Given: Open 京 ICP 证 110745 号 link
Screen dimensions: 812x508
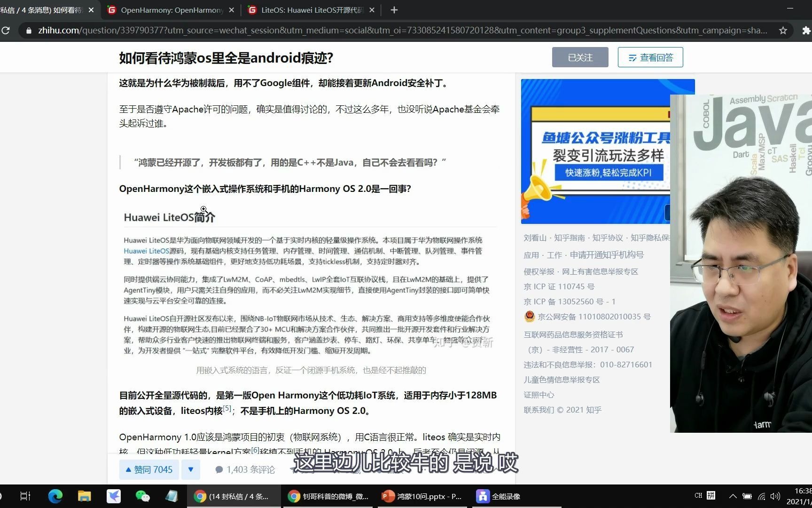Looking at the screenshot, I should pos(559,286).
